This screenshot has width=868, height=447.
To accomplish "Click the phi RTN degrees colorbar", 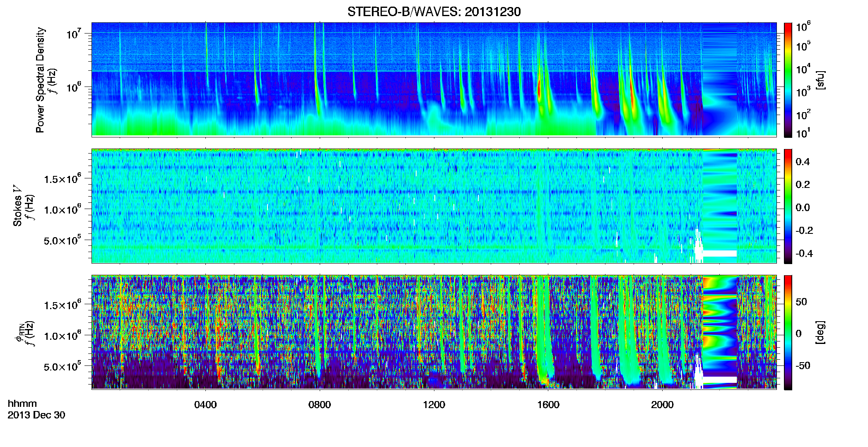I will [788, 332].
